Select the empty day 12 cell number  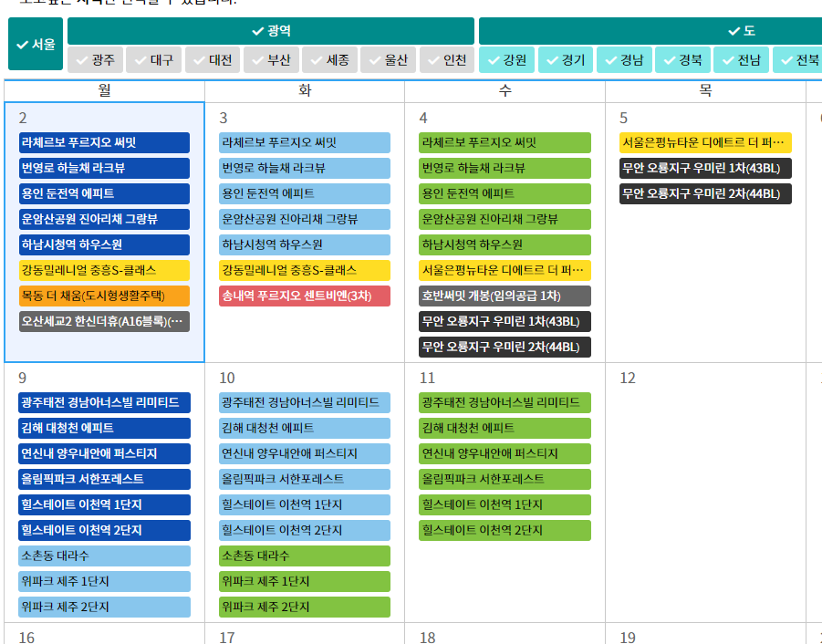(628, 379)
